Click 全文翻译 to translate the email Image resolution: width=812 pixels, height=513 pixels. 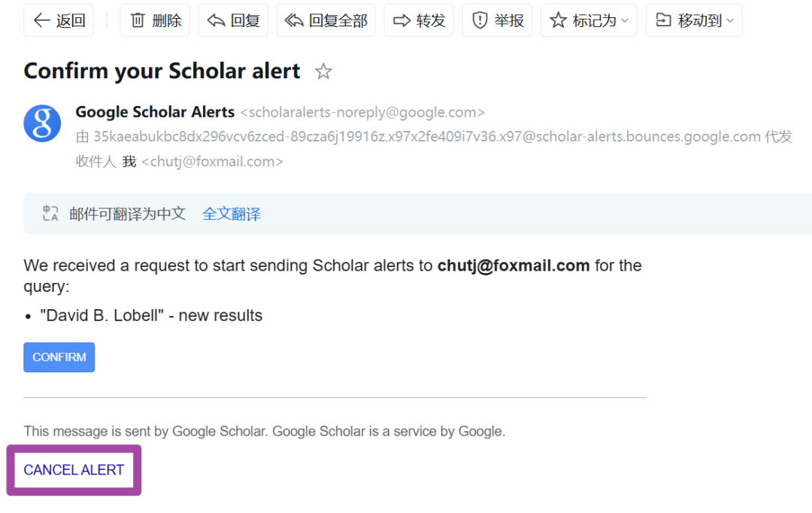click(x=232, y=214)
